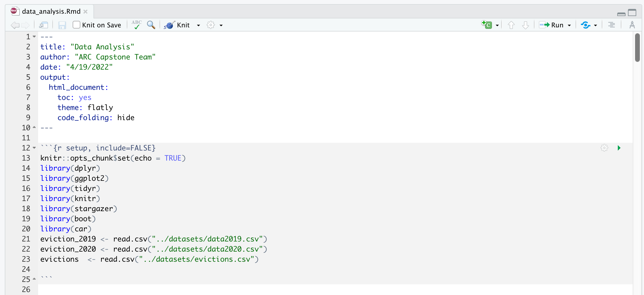Show document outline
Screen dimensions: 644x295
click(x=612, y=25)
